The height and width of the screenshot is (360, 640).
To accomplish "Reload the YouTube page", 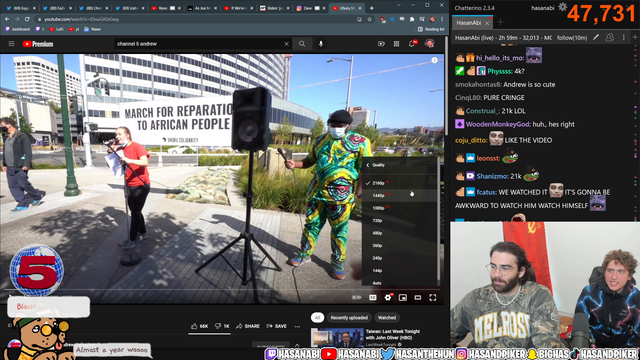I will click(27, 19).
